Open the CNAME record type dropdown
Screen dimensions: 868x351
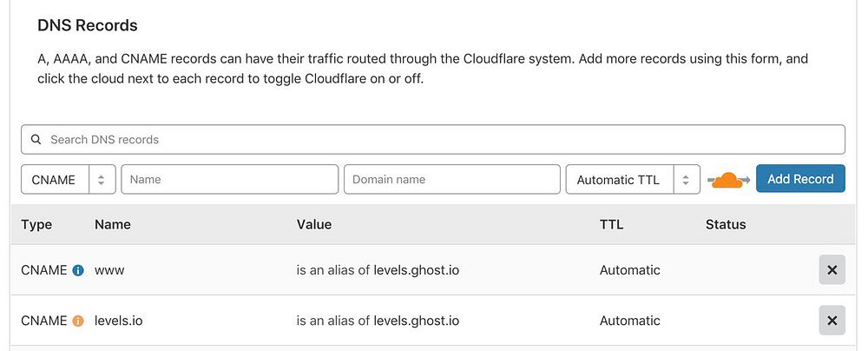[x=68, y=180]
